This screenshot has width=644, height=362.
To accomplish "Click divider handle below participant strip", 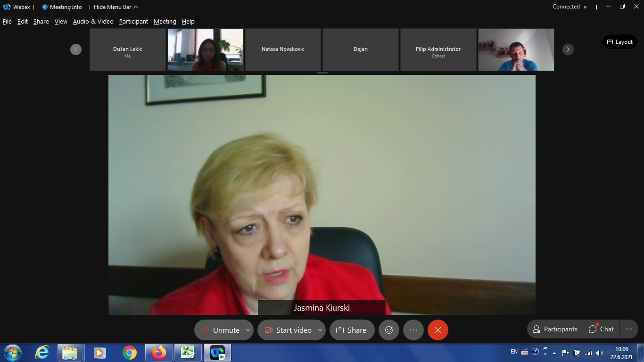I will [322, 73].
